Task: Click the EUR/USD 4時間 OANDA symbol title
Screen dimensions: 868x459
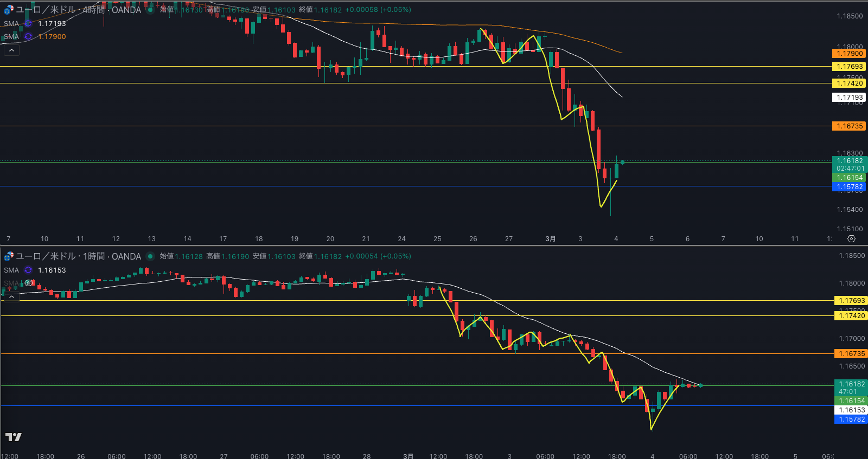Action: 79,10
